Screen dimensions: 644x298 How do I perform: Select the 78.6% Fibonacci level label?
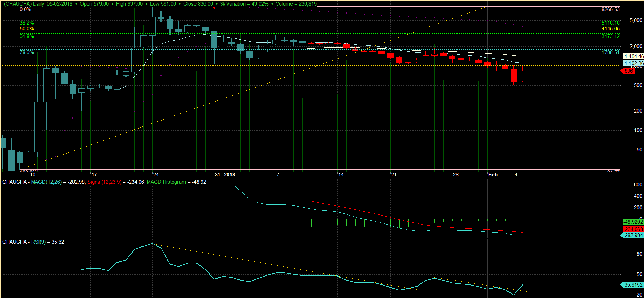(27, 52)
